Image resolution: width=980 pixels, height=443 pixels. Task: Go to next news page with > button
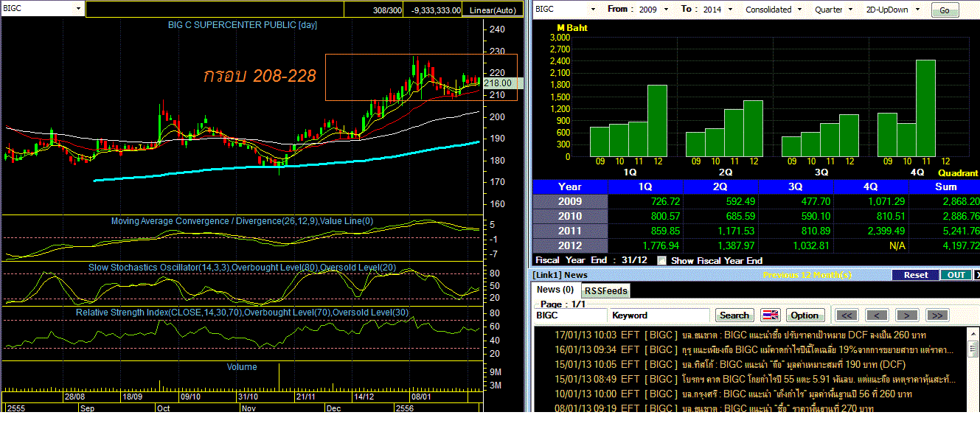pyautogui.click(x=906, y=315)
